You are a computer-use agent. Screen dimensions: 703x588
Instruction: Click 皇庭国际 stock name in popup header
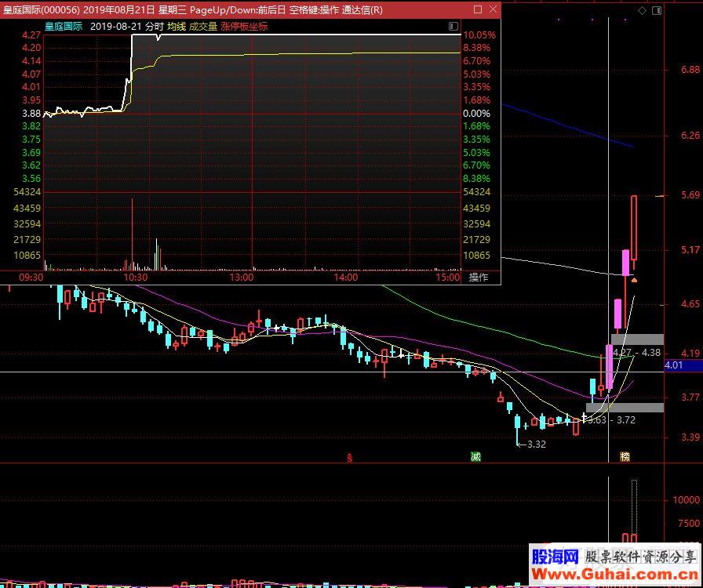pos(63,26)
